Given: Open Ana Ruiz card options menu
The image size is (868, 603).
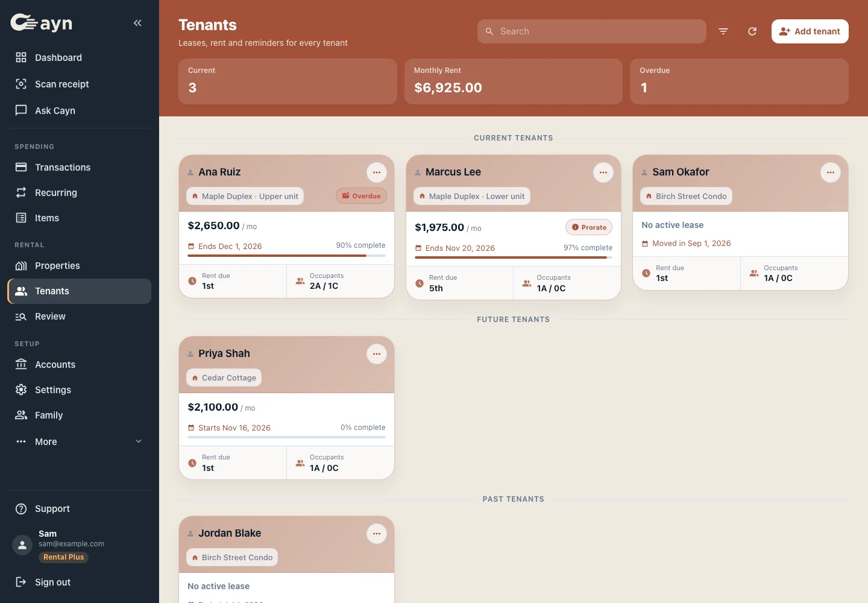Looking at the screenshot, I should click(377, 172).
